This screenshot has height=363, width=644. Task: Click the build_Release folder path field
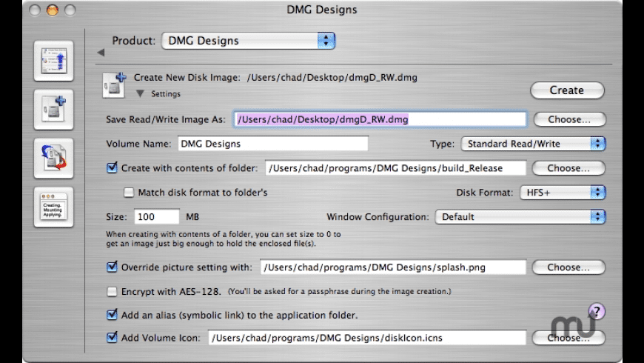coord(395,168)
